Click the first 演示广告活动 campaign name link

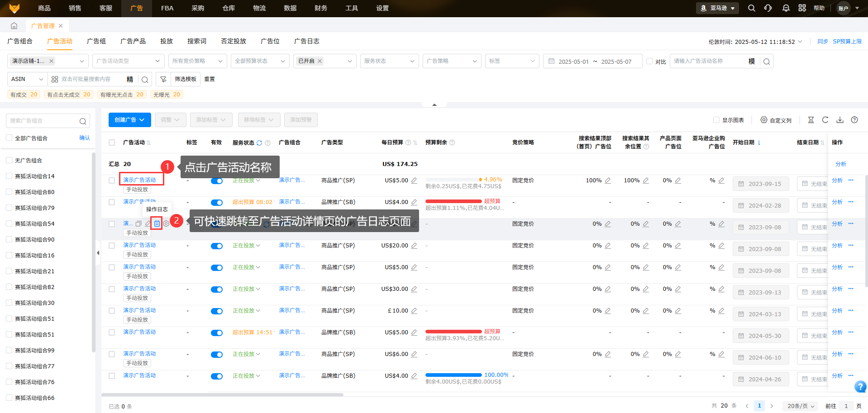[x=139, y=180]
